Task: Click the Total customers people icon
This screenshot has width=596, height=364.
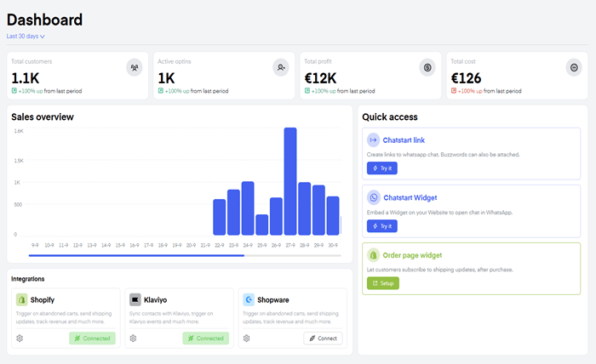Action: tap(135, 67)
